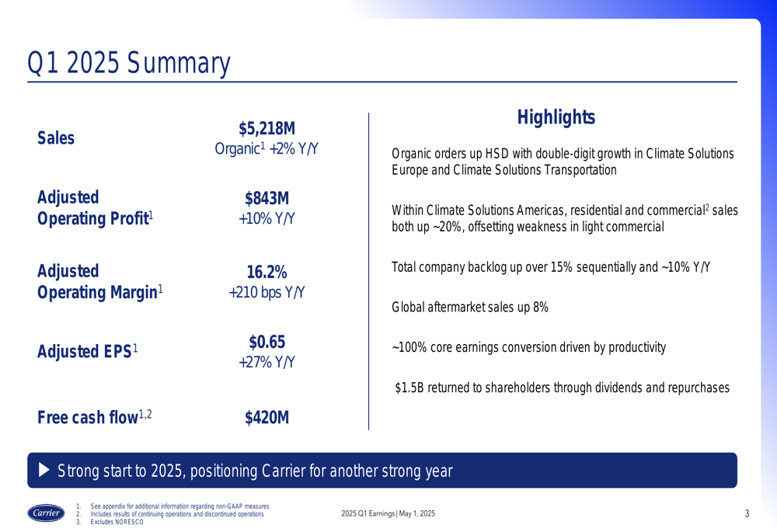Click '2025 Q1 Earnings | May 1, 2025' footer
Viewport: 777px width, 532px height.
(x=388, y=513)
